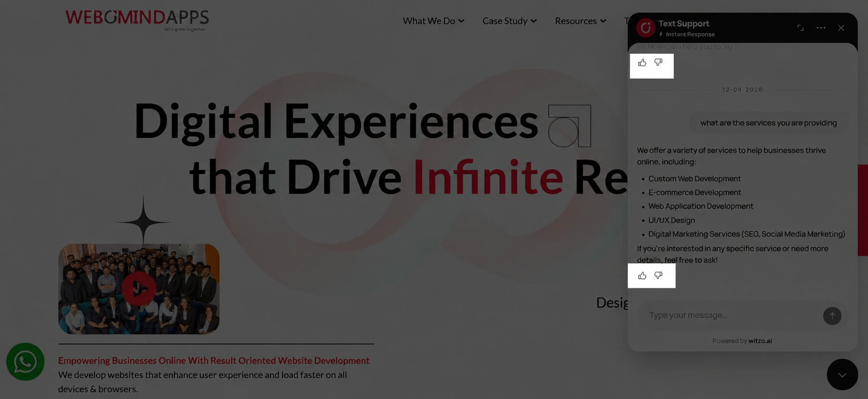The width and height of the screenshot is (868, 399).
Task: Like the 'How can I help' greeting
Action: tap(642, 62)
